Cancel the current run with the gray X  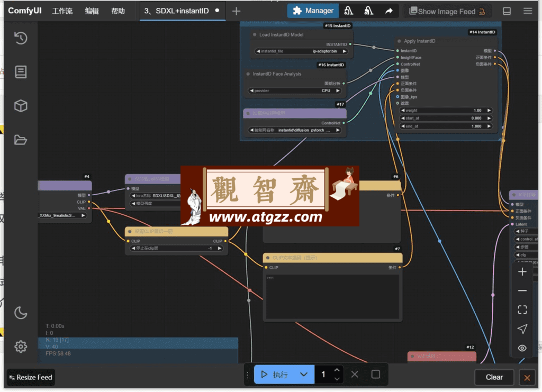tap(355, 375)
